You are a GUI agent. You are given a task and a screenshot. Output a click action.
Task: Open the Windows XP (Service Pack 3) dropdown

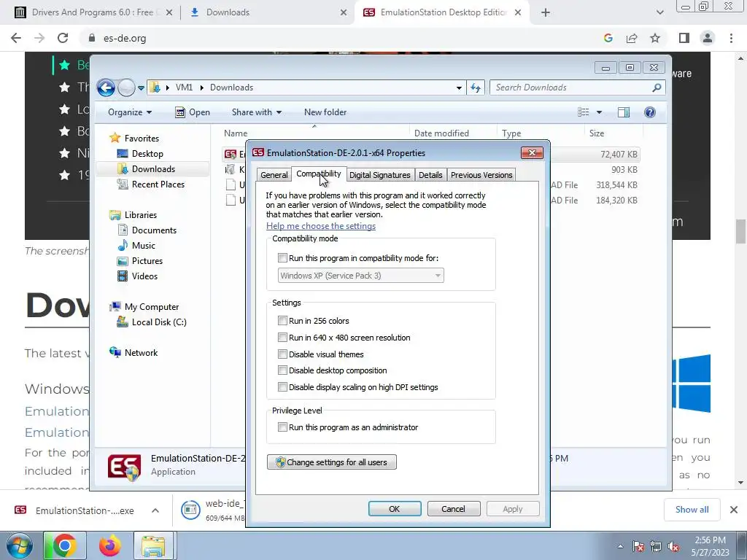click(360, 276)
